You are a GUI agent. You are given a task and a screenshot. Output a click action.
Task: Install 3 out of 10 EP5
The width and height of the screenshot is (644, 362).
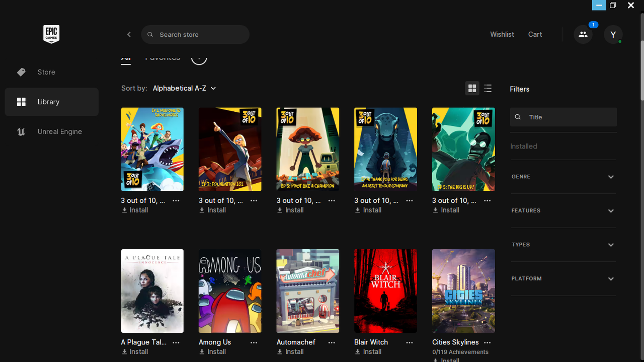click(x=446, y=210)
